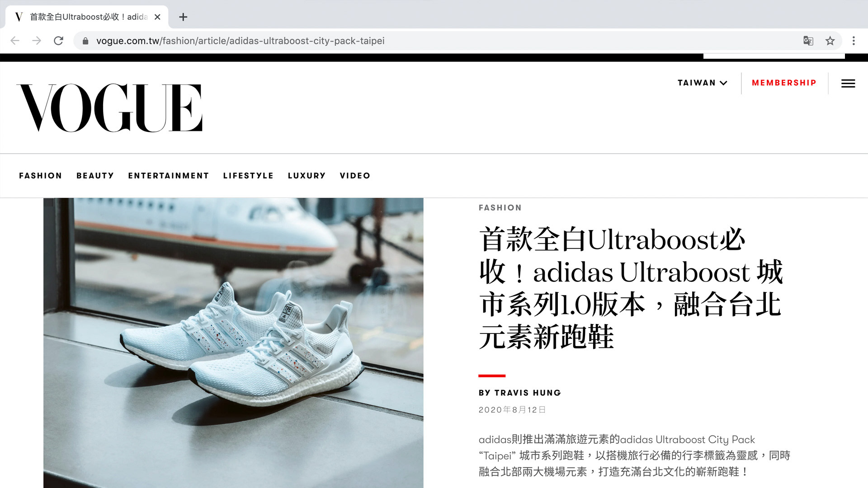This screenshot has height=488, width=868.
Task: Bookmark this page with the star icon
Action: (830, 41)
